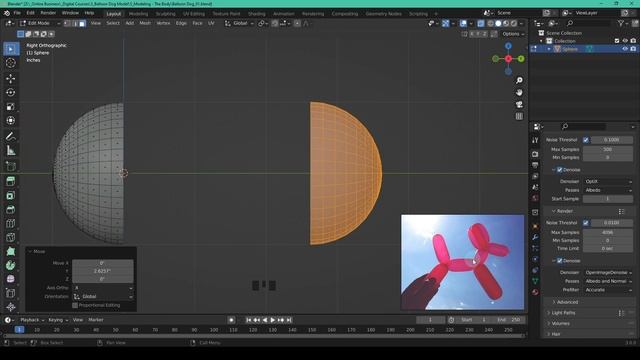This screenshot has height=360, width=640.
Task: Open the Playback popover
Action: click(32, 320)
